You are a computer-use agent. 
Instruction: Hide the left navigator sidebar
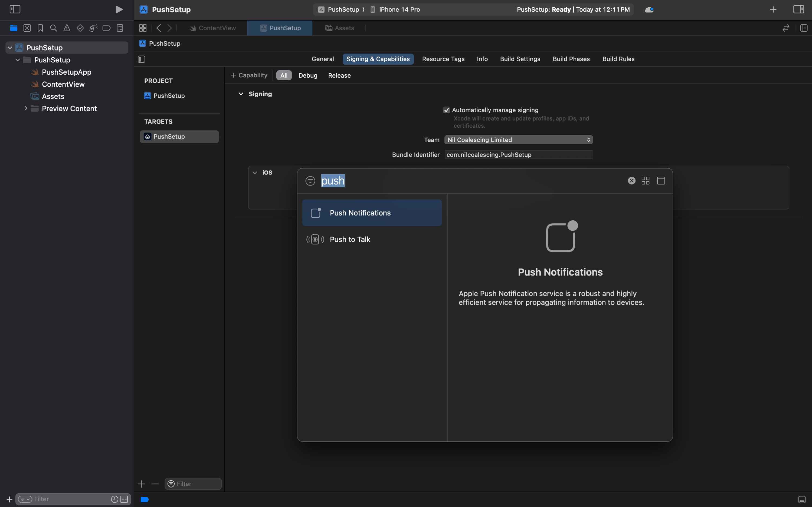(x=15, y=9)
